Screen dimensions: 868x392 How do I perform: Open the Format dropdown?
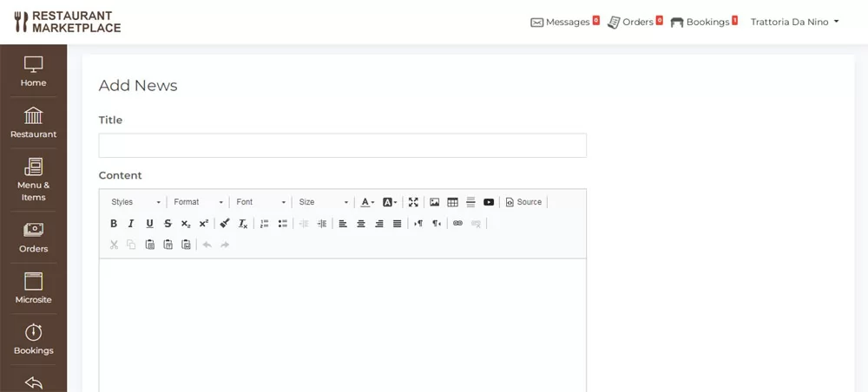point(198,202)
